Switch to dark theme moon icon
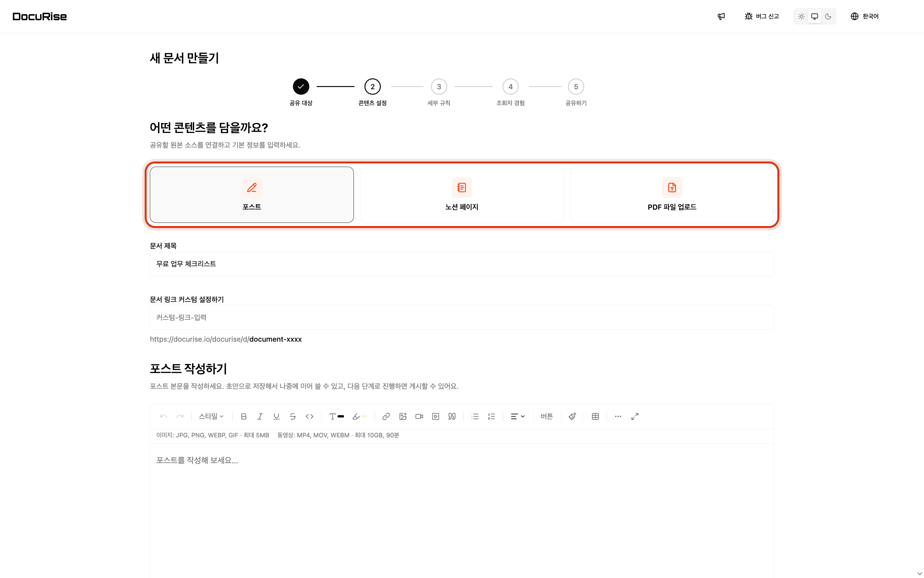 [828, 16]
